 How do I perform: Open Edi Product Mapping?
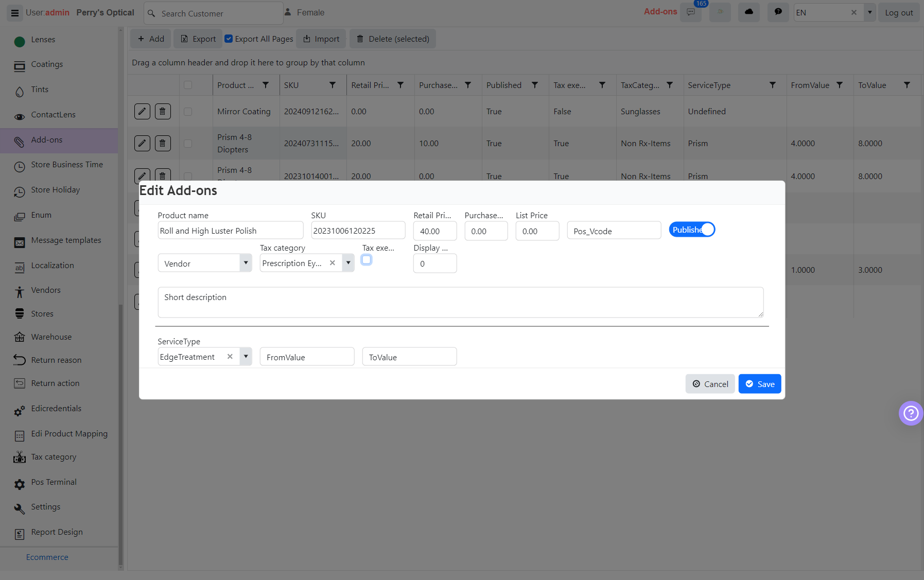69,434
